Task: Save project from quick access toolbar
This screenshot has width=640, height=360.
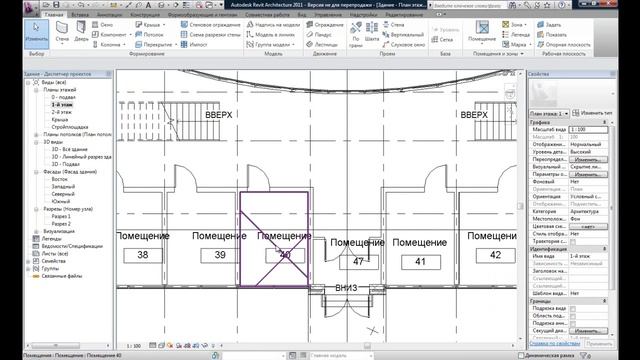Action: pyautogui.click(x=56, y=5)
